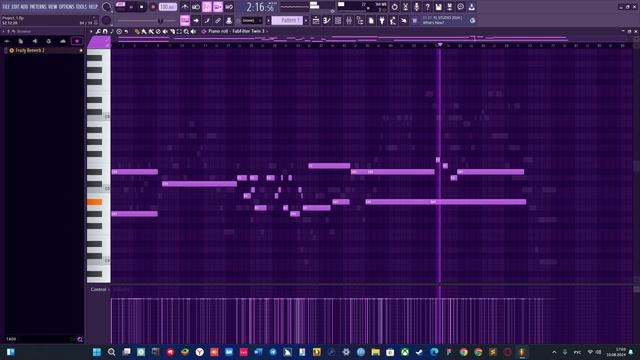This screenshot has height=360, width=640.
Task: Click the undo history circular arrow icon
Action: (x=394, y=7)
